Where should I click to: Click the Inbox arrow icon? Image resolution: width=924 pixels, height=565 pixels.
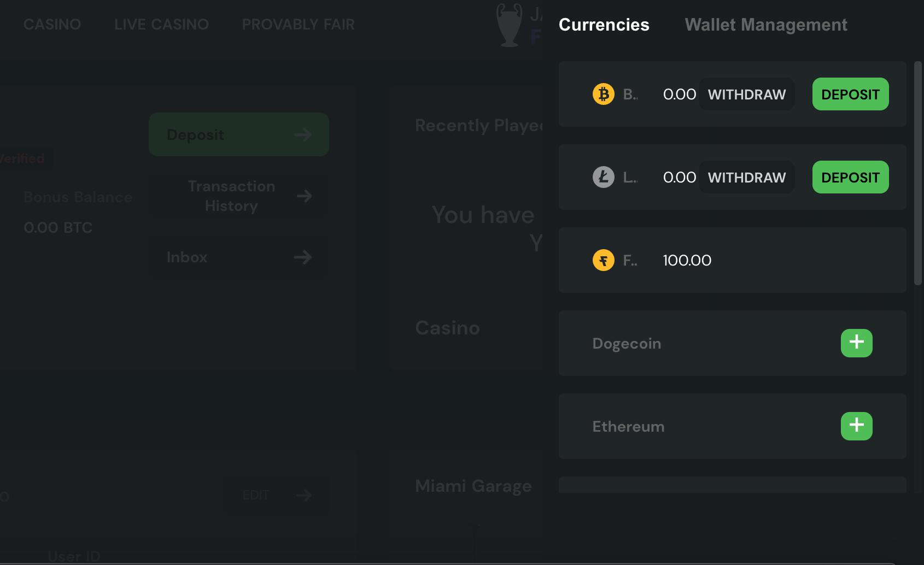[x=302, y=257]
